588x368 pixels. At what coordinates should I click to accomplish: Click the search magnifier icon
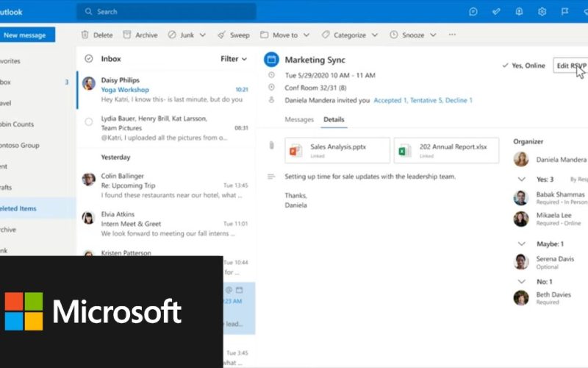(88, 12)
